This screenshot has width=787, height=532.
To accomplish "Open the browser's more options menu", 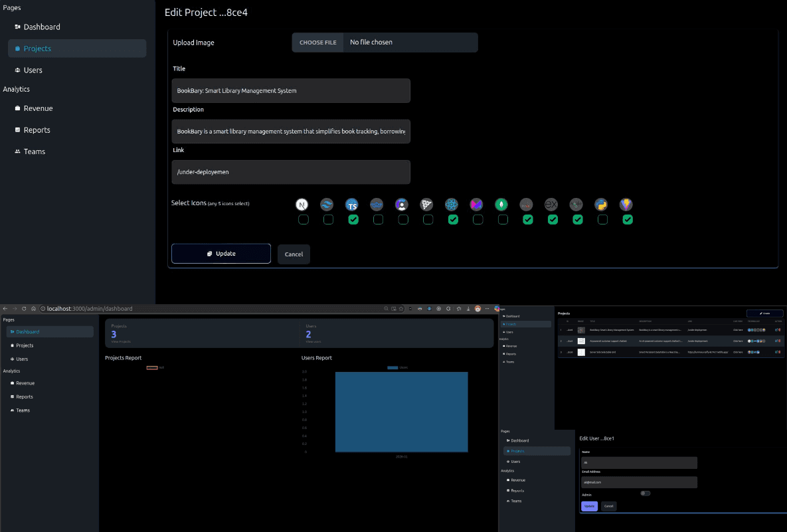I will tap(487, 308).
